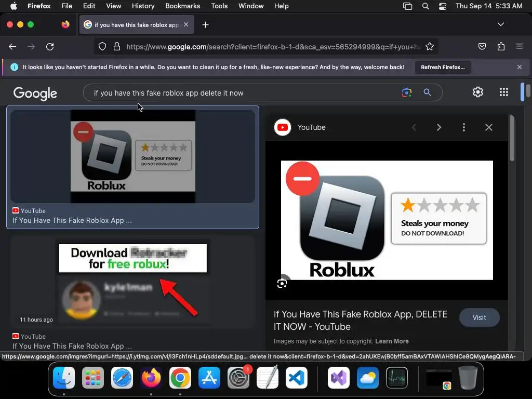Open the Window menu
The image size is (532, 399).
[x=251, y=6]
